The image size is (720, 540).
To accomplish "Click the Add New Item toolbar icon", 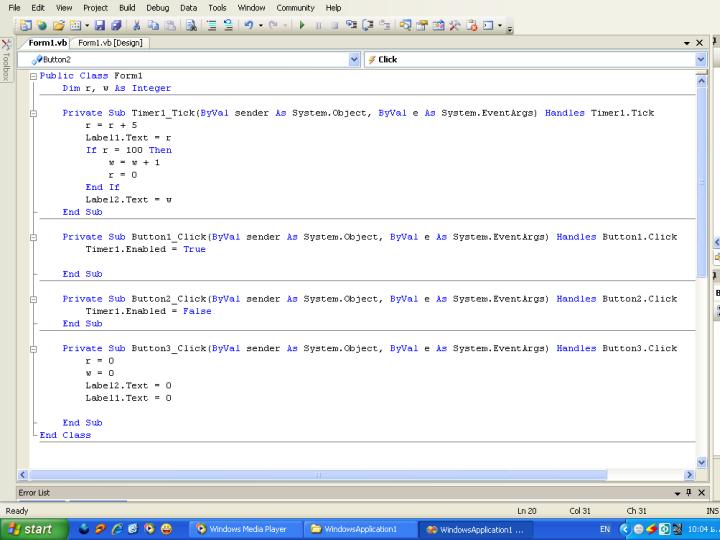I will tap(75, 25).
